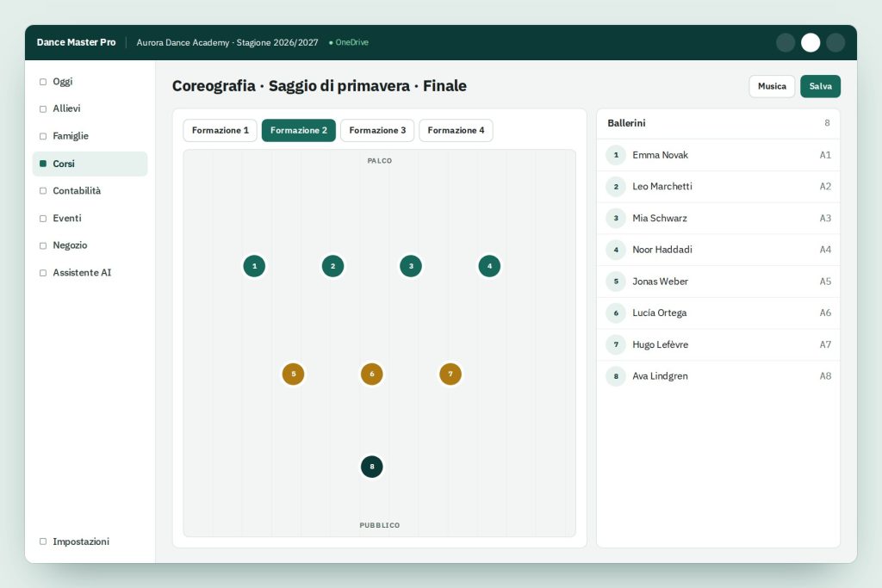Go to Negozio in the sidebar
The height and width of the screenshot is (588, 882).
(x=90, y=245)
